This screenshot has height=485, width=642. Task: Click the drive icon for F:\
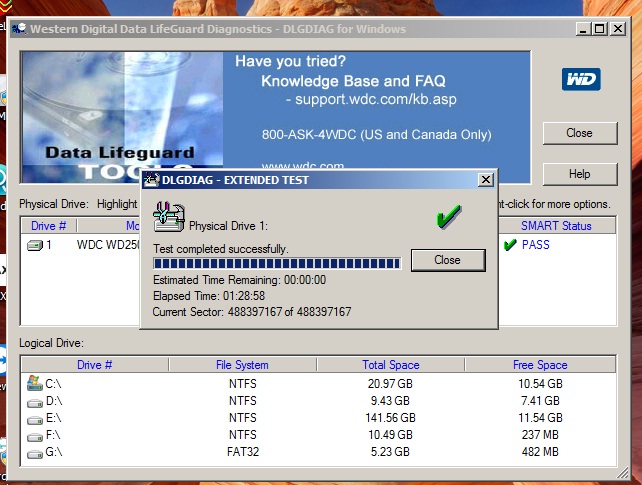pos(35,437)
